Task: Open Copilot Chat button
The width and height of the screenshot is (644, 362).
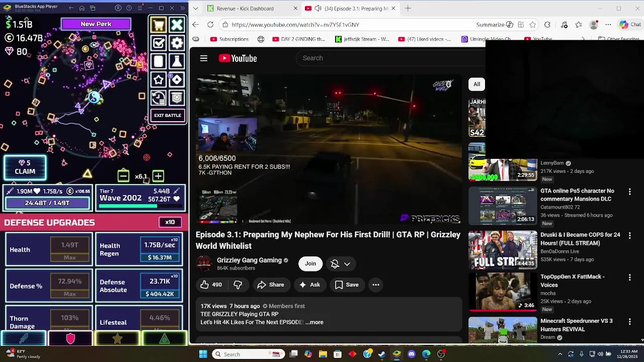Action: coord(630,25)
